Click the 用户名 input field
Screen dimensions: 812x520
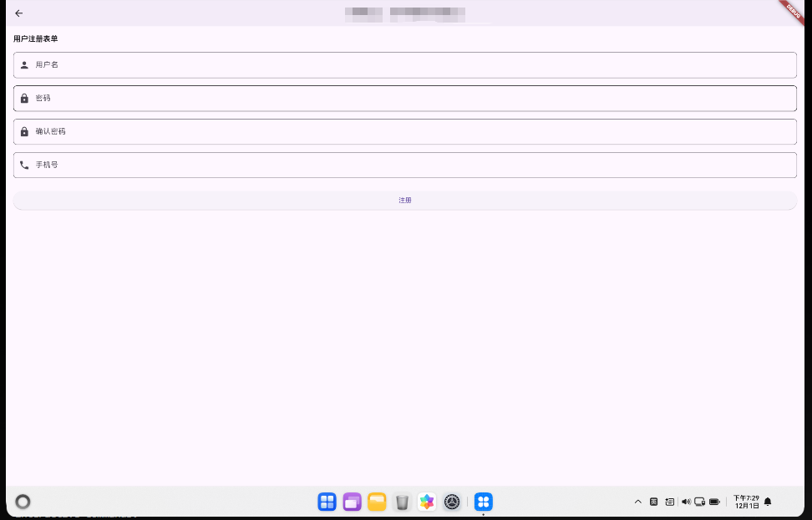pos(405,65)
